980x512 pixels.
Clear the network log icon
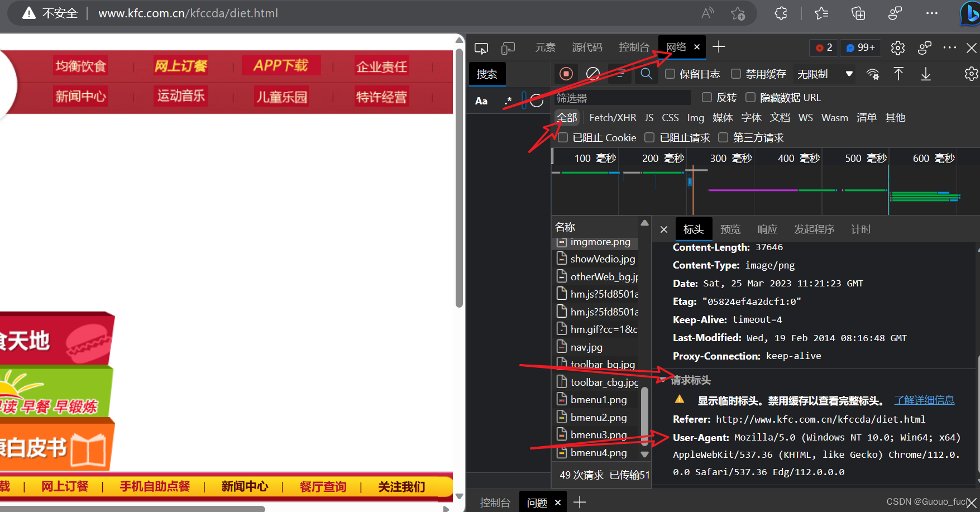click(x=593, y=74)
